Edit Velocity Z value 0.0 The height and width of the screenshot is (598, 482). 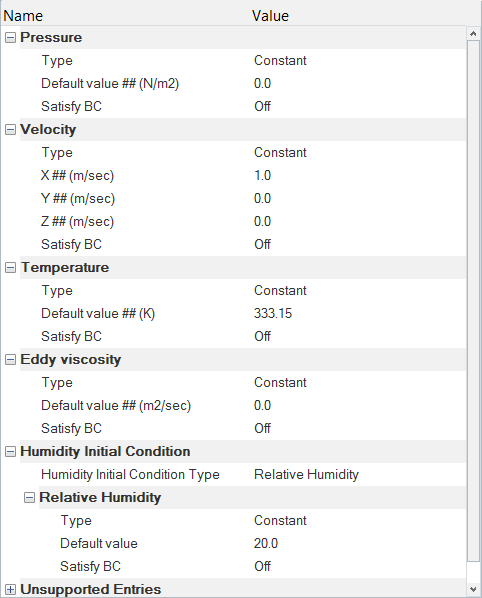[x=262, y=222]
